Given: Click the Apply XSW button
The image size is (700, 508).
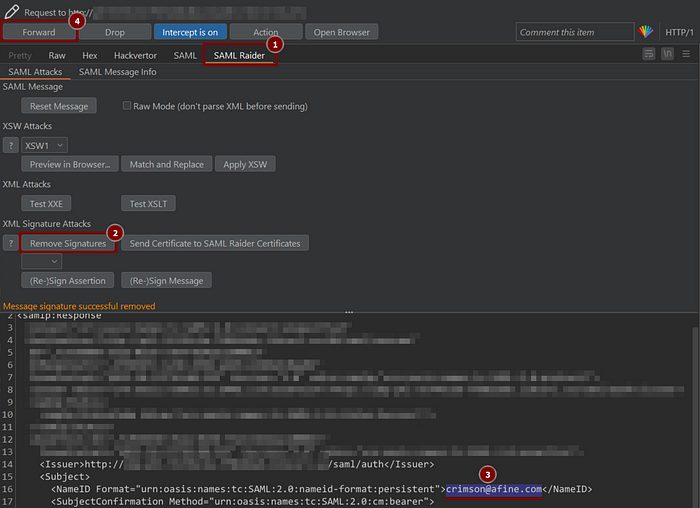Looking at the screenshot, I should pos(245,164).
